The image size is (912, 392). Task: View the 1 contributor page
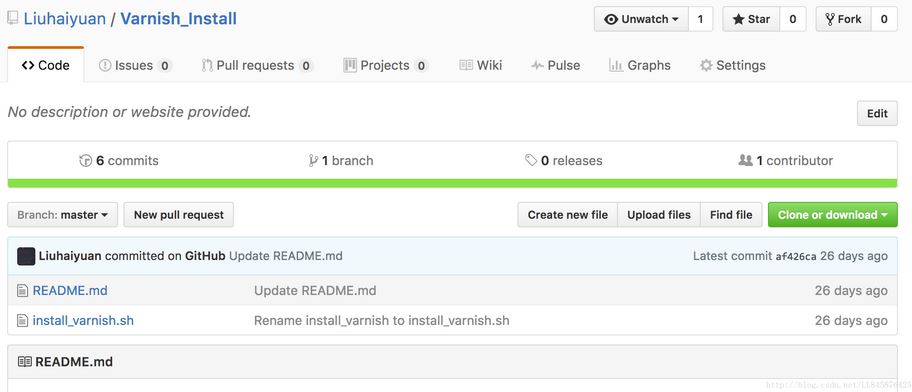tap(786, 161)
